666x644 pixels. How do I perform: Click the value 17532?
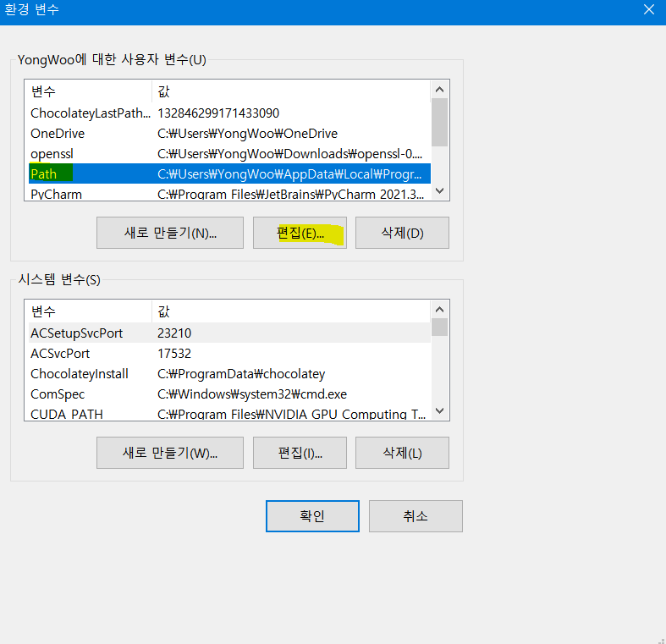pyautogui.click(x=174, y=354)
